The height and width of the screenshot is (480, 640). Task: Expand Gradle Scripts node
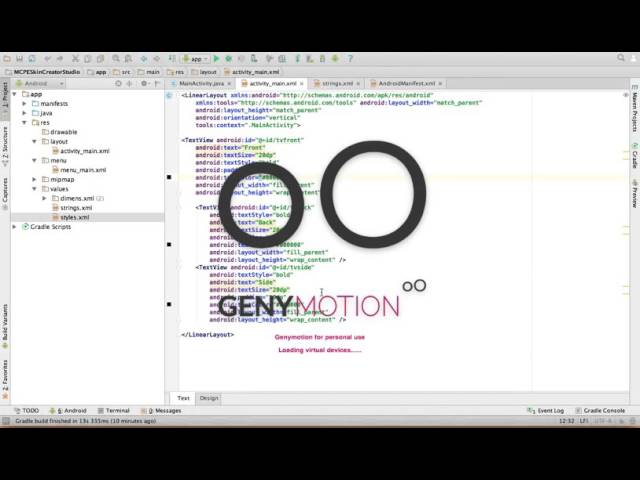click(x=15, y=227)
